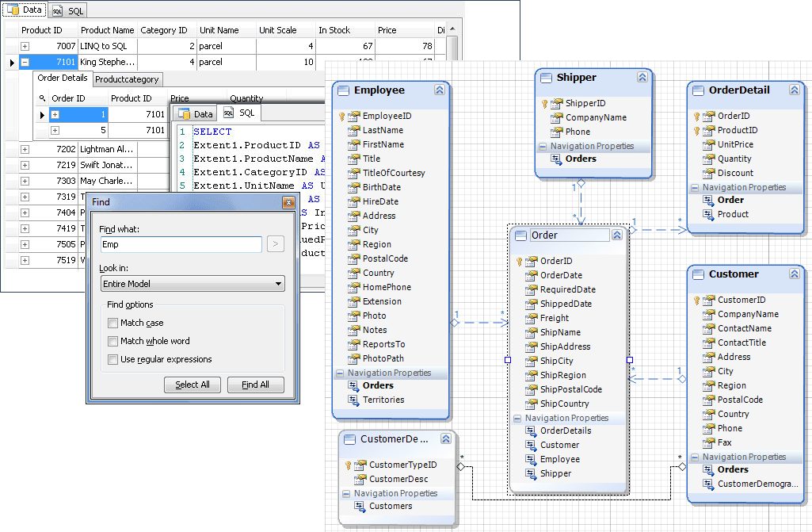Viewport: 812px width, 532px height.
Task: Collapse Navigation Properties section in Order
Action: point(517,418)
